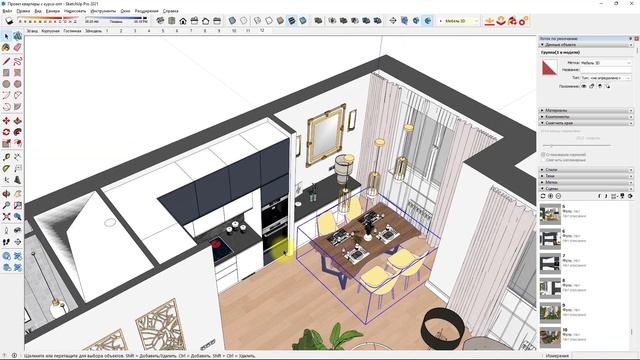The width and height of the screenshot is (640, 360).
Task: Select the Rectangle drawing tool
Action: (6, 73)
